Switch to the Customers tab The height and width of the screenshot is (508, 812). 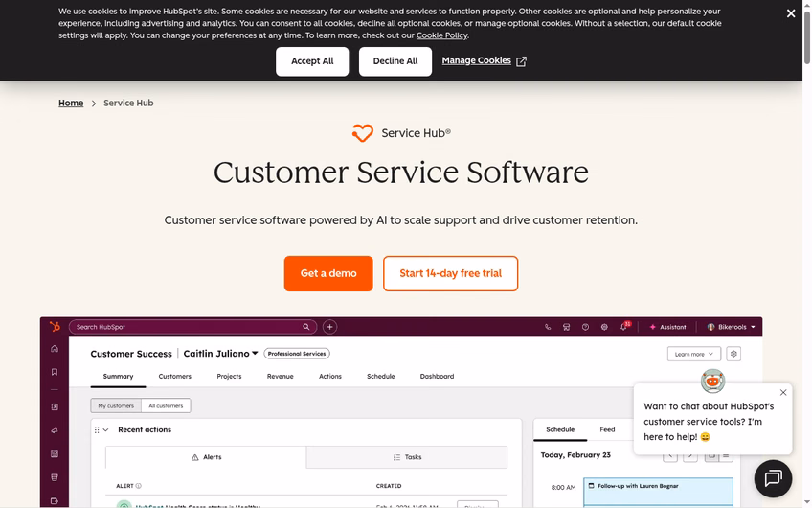point(174,377)
